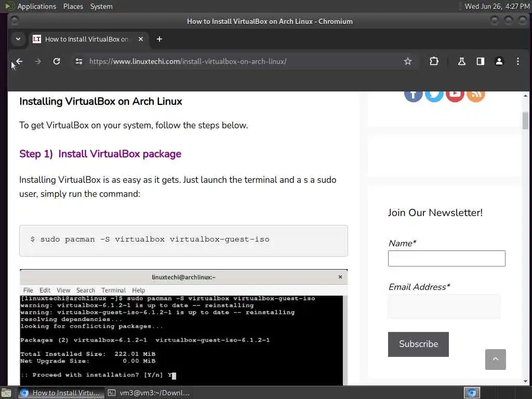Viewport: 532px width, 399px height.
Task: View site information icon in address bar
Action: click(79, 61)
